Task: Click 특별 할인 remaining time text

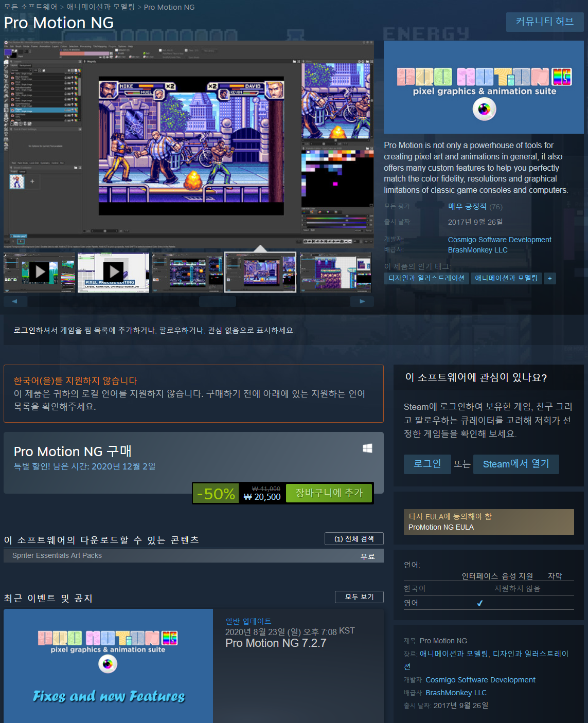Action: pos(84,466)
